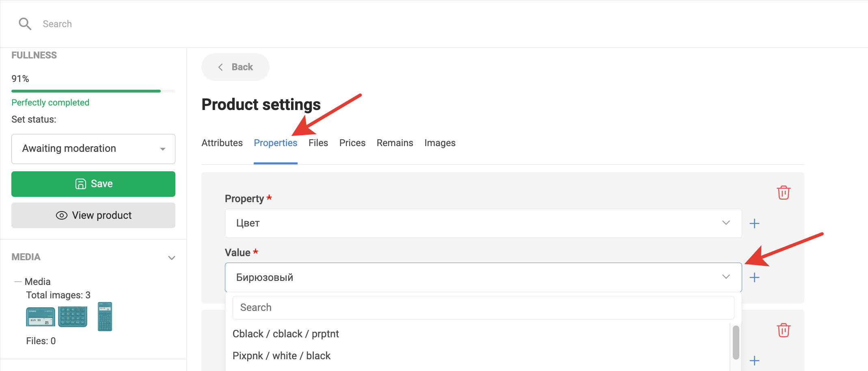This screenshot has height=371, width=868.
Task: Delete the second property block
Action: point(783,330)
